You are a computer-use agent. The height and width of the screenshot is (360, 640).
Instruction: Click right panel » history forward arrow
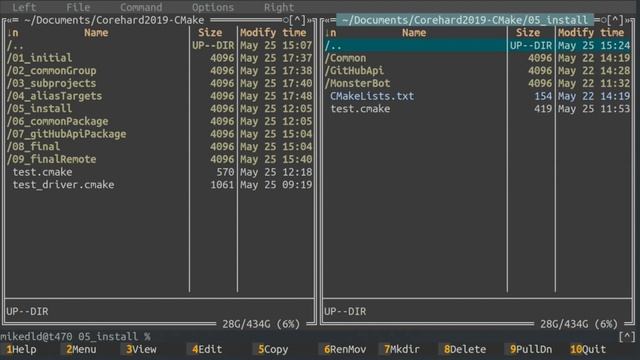(627, 20)
